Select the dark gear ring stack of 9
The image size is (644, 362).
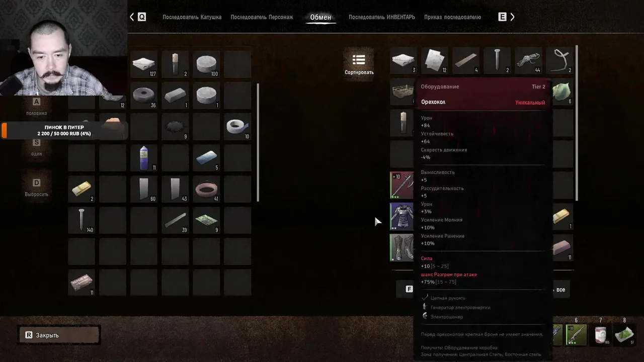[175, 126]
